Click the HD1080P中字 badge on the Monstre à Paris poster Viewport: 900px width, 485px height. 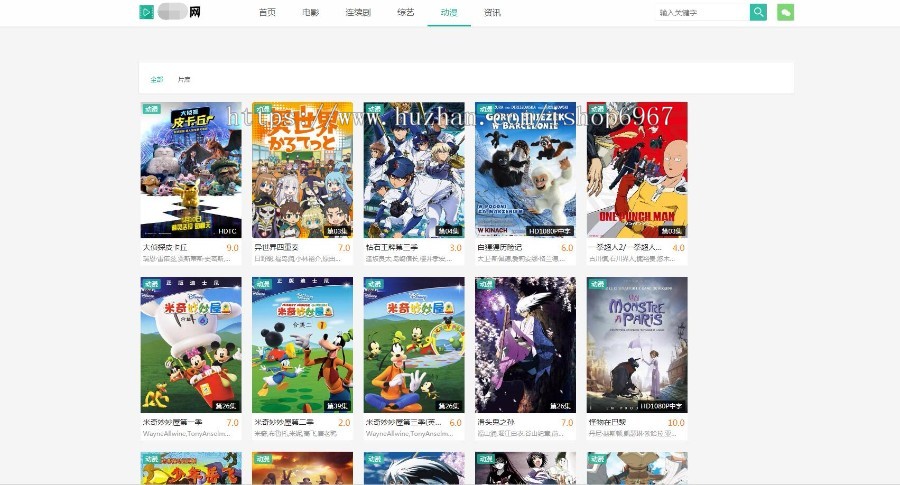coord(661,406)
